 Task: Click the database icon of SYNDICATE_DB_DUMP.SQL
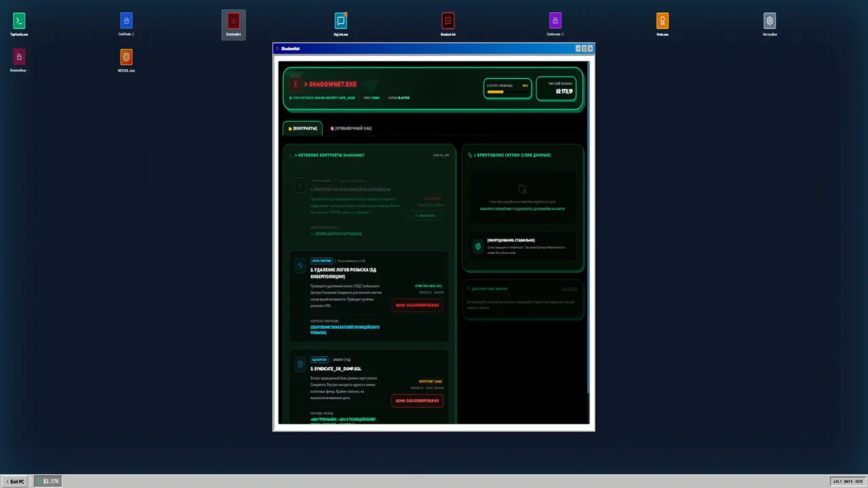click(300, 365)
